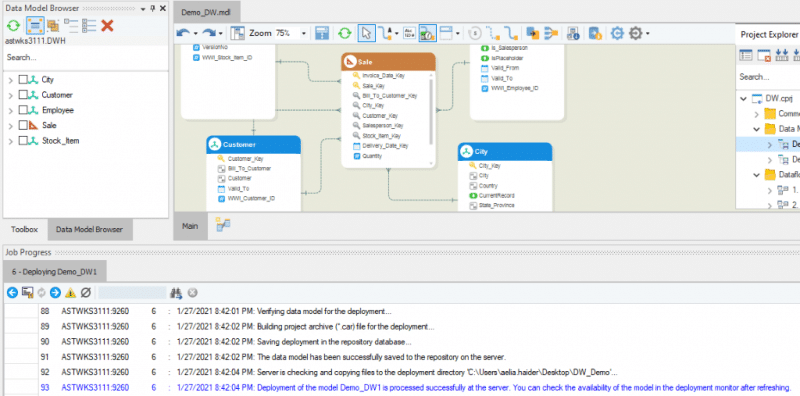Click the verify model icon with info badge
Image resolution: width=800 pixels, height=396 pixels.
(573, 33)
